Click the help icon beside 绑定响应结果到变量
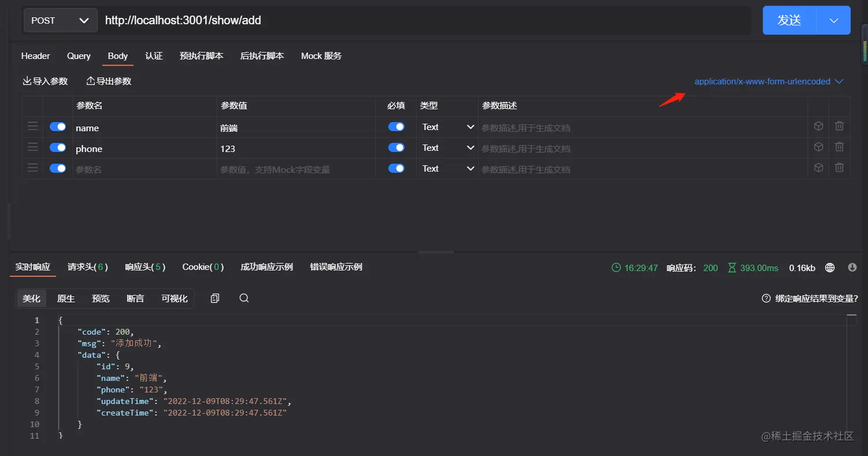868x456 pixels. (x=766, y=299)
